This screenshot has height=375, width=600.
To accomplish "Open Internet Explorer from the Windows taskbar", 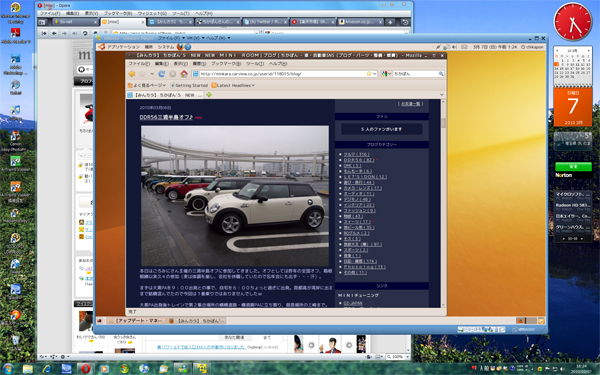I will (47, 368).
